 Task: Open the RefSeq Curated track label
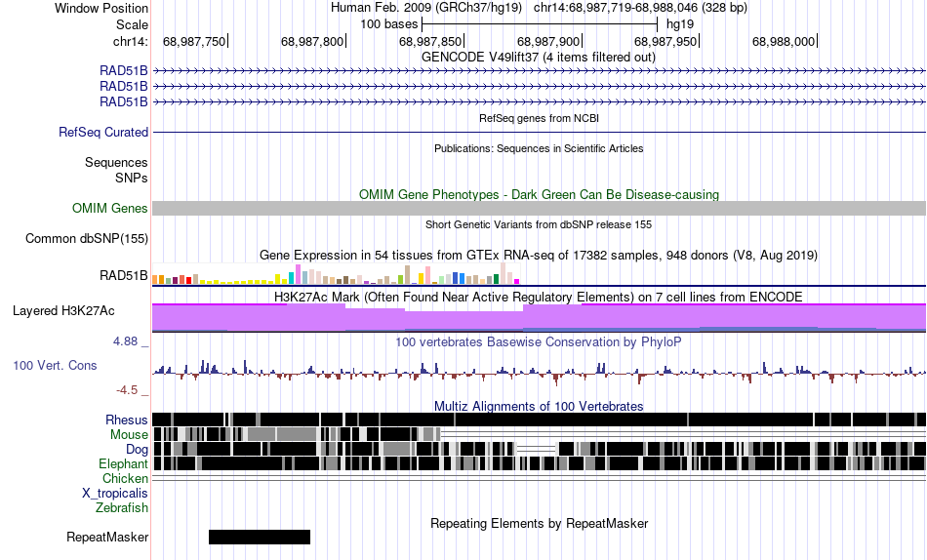(x=103, y=132)
